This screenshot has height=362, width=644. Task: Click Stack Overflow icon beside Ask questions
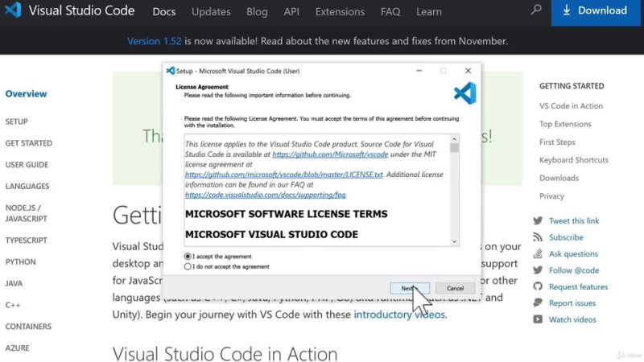[538, 253]
